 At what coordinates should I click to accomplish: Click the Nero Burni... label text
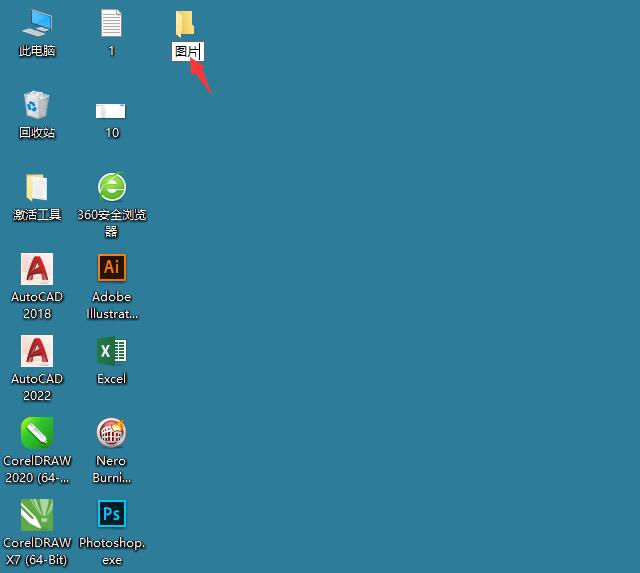point(111,469)
